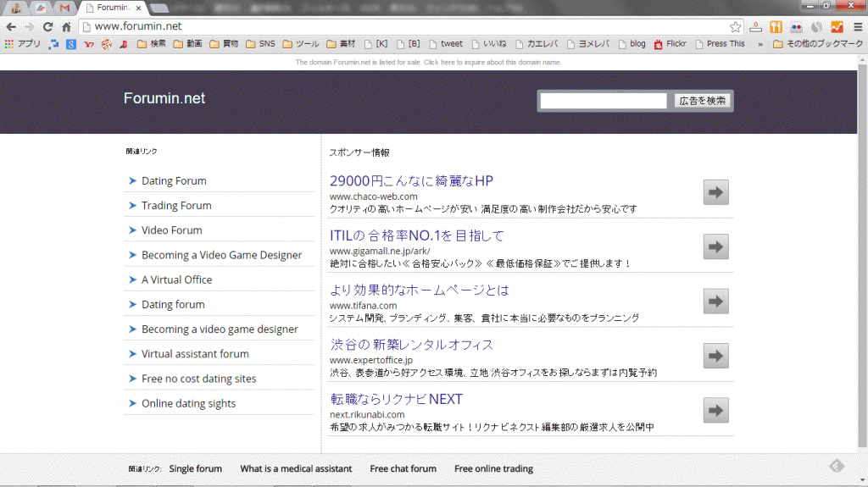
Task: Click the 広告を検索 search button
Action: pyautogui.click(x=702, y=101)
